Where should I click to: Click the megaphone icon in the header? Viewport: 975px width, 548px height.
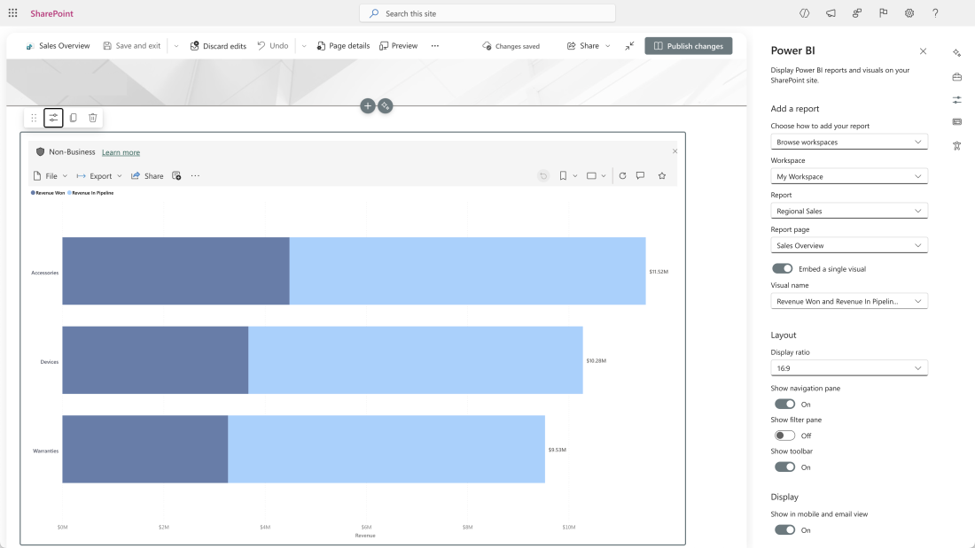(831, 13)
